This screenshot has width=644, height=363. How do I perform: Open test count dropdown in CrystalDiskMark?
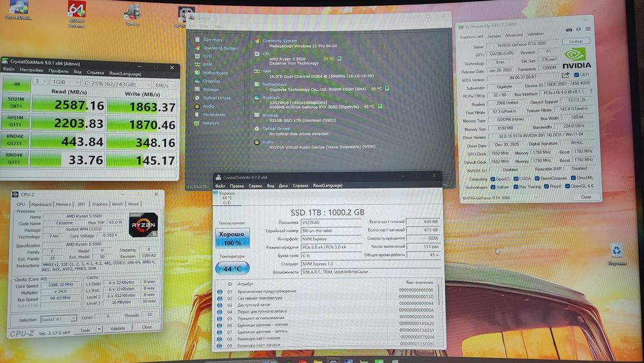tap(40, 81)
